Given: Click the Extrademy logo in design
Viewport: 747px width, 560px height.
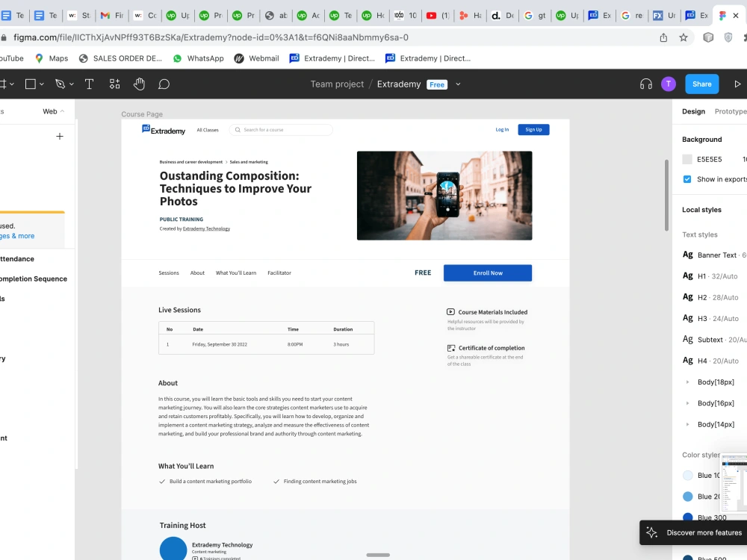Looking at the screenshot, I should (164, 129).
